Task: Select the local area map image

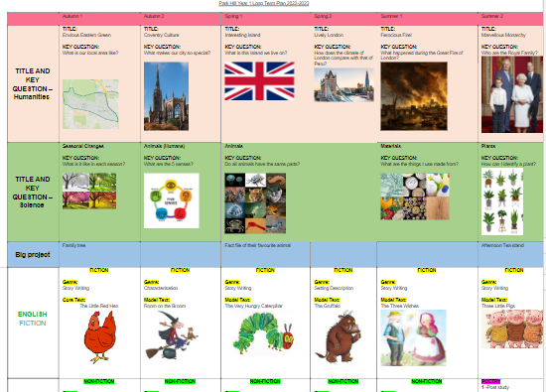Action: pyautogui.click(x=90, y=104)
